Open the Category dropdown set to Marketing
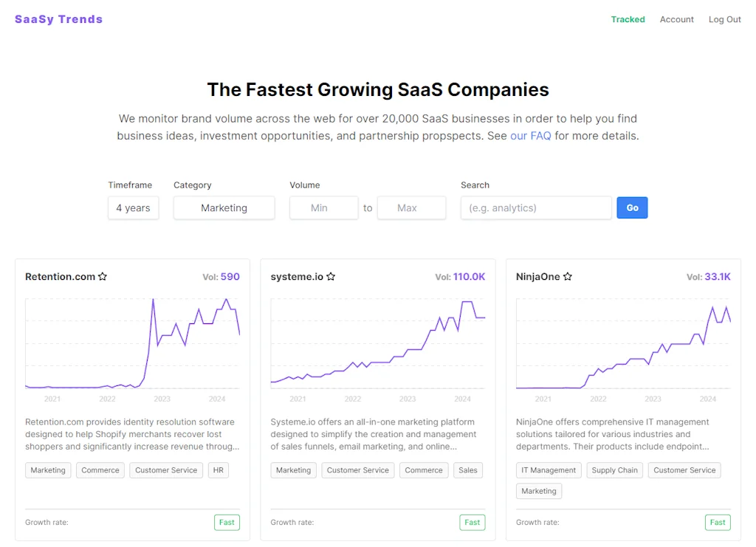Screen dimensions: 756x547 pyautogui.click(x=224, y=208)
